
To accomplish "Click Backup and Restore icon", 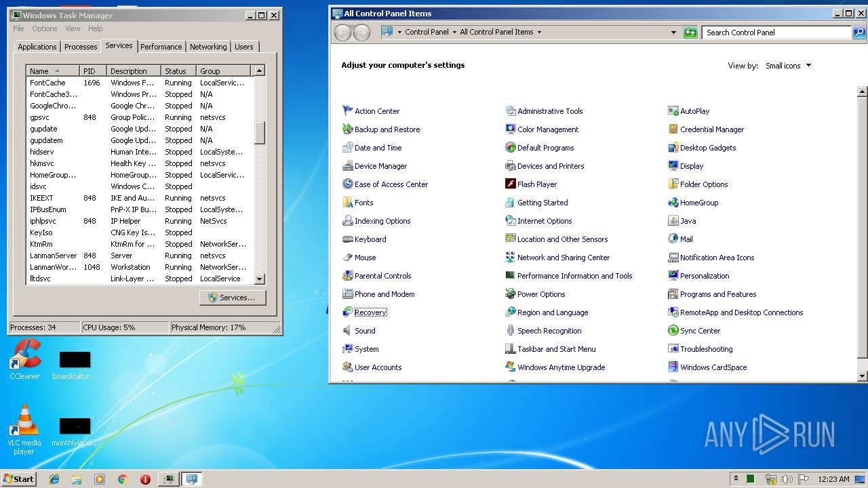I will coord(348,129).
